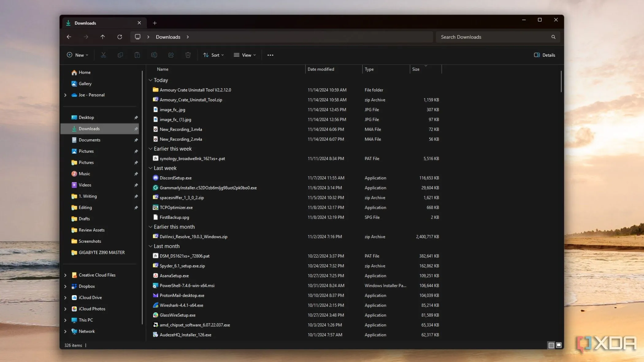Select GlassWireSetup.exe icon

155,315
